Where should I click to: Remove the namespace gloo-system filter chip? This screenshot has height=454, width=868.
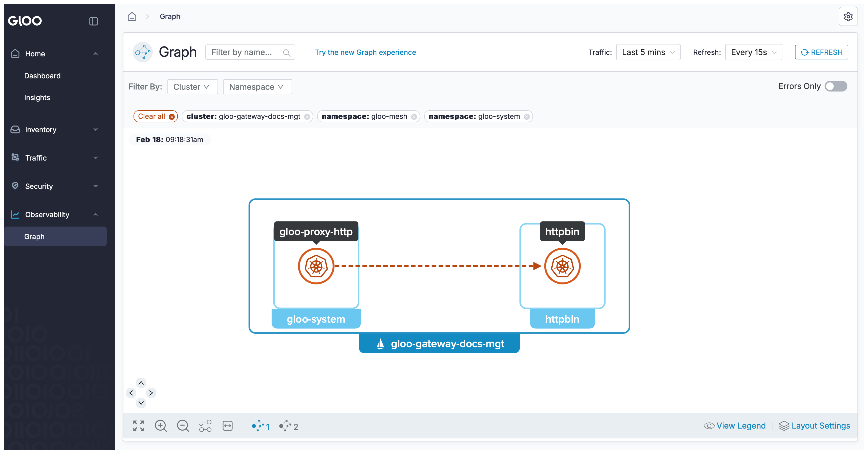tap(527, 117)
